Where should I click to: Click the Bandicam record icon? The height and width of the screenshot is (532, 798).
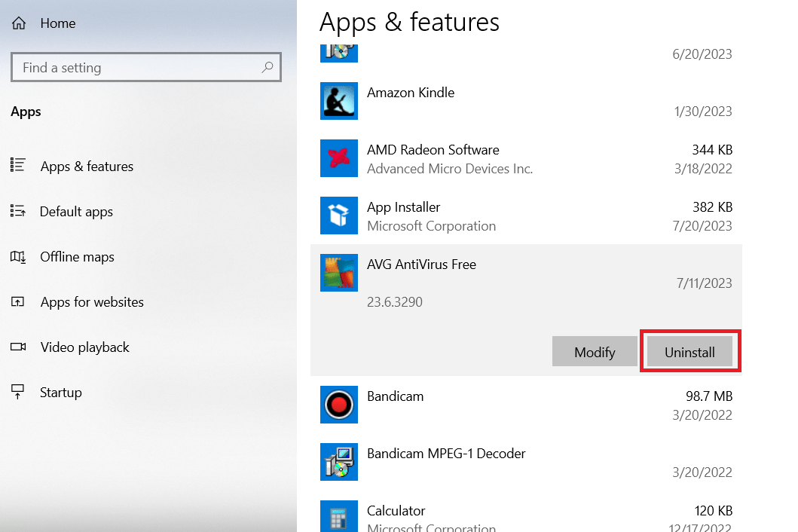[x=339, y=405]
